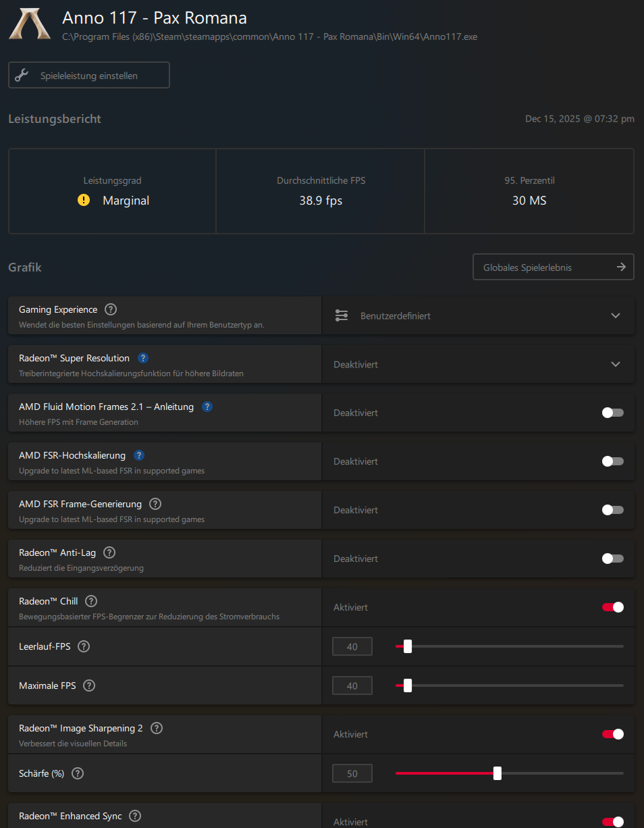This screenshot has width=644, height=828.
Task: Open Globales Spielerlebnis button
Action: 554,267
